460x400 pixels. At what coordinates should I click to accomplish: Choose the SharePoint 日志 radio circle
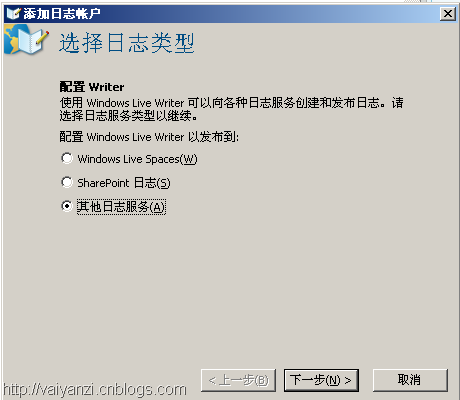pos(67,182)
